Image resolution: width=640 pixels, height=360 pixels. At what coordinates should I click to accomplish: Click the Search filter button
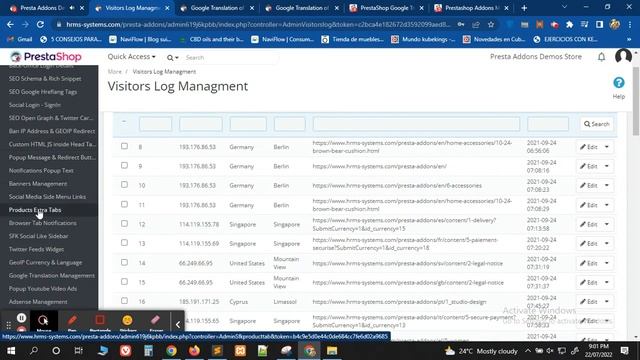[x=596, y=124]
